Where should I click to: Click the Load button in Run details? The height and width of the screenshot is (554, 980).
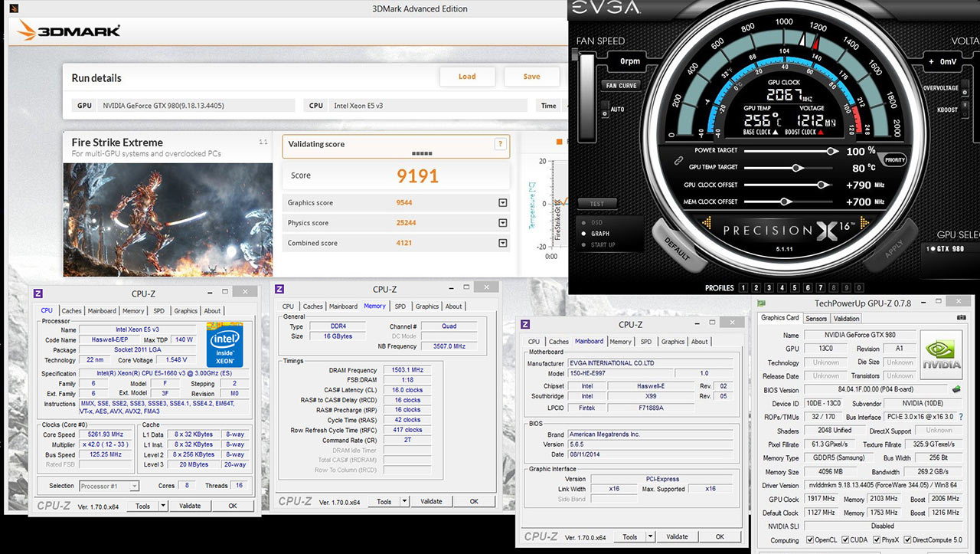(x=467, y=77)
